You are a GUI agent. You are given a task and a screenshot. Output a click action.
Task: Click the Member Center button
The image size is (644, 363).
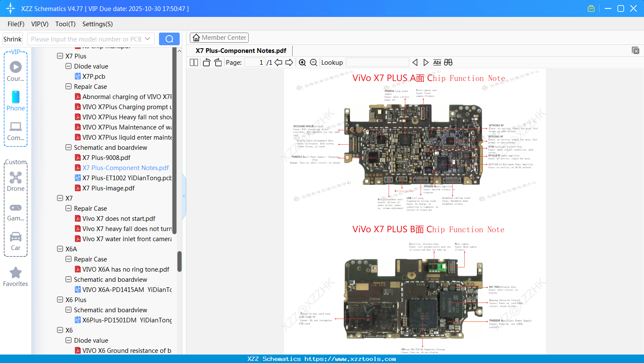tap(219, 37)
